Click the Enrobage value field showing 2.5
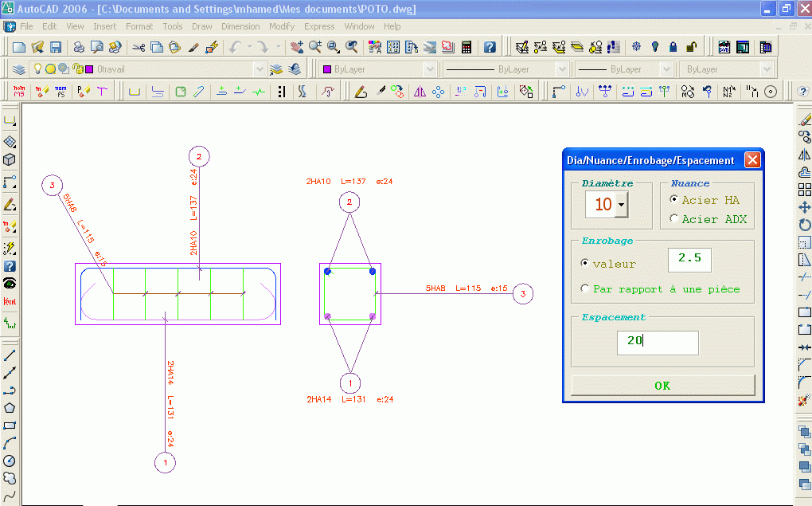Screen dimensions: 812x506 click(x=689, y=260)
